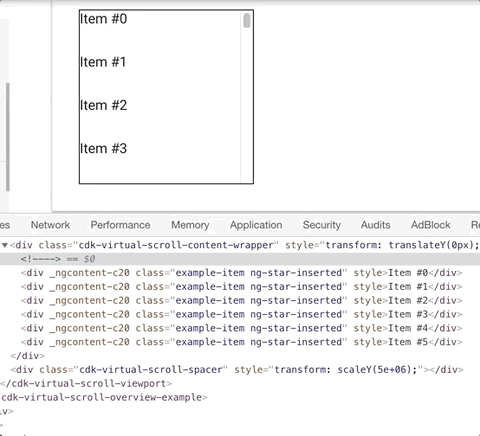Select the comment node line with $0
Screen dimensions: 480x436
tap(240, 259)
